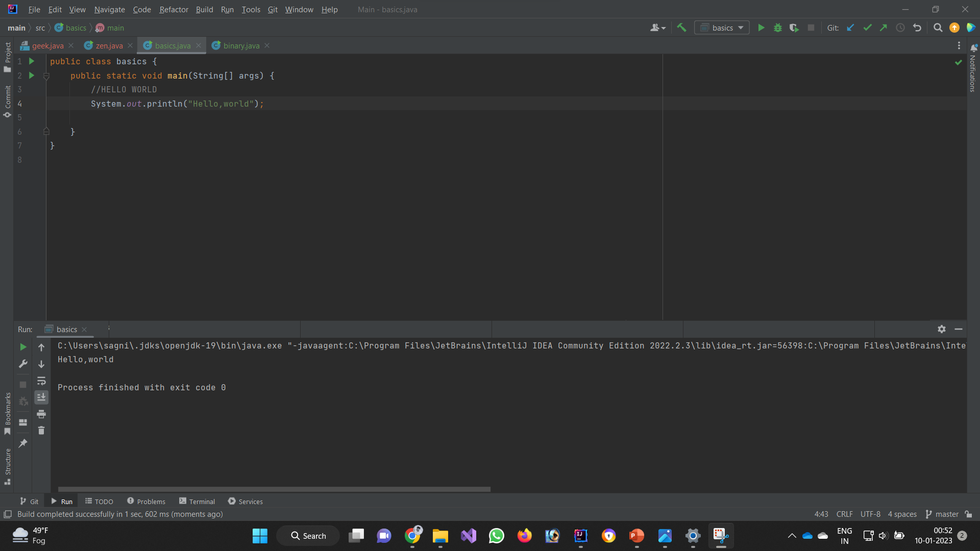Open the Problems tool window button

[146, 502]
